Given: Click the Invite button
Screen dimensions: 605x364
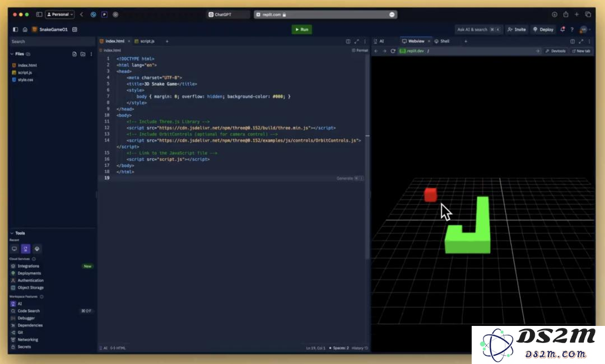Looking at the screenshot, I should (x=516, y=29).
